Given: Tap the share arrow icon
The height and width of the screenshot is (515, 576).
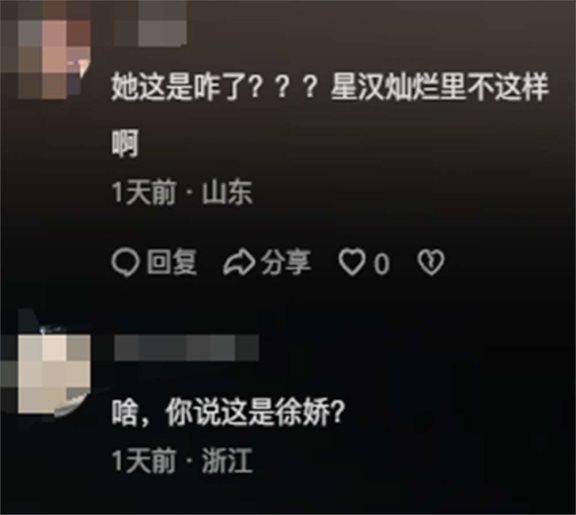Looking at the screenshot, I should tap(239, 263).
